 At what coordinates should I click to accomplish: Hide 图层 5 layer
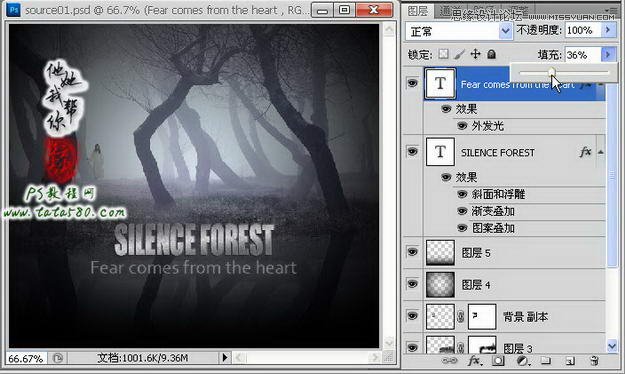412,252
